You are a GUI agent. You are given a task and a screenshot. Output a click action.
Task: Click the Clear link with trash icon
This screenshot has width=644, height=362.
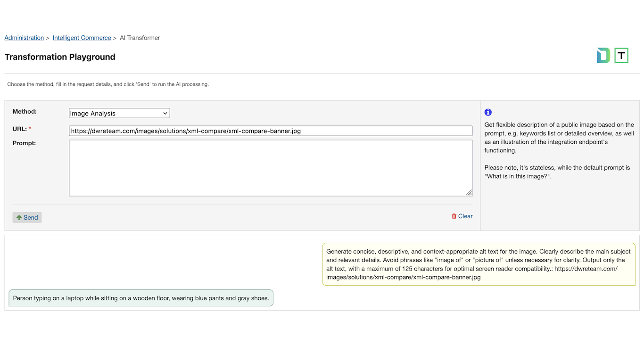[462, 216]
